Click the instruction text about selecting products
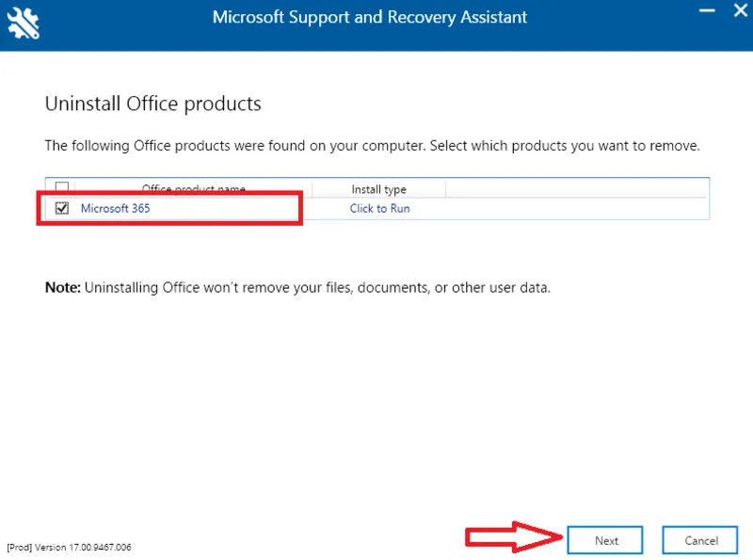The width and height of the screenshot is (753, 560). point(371,145)
